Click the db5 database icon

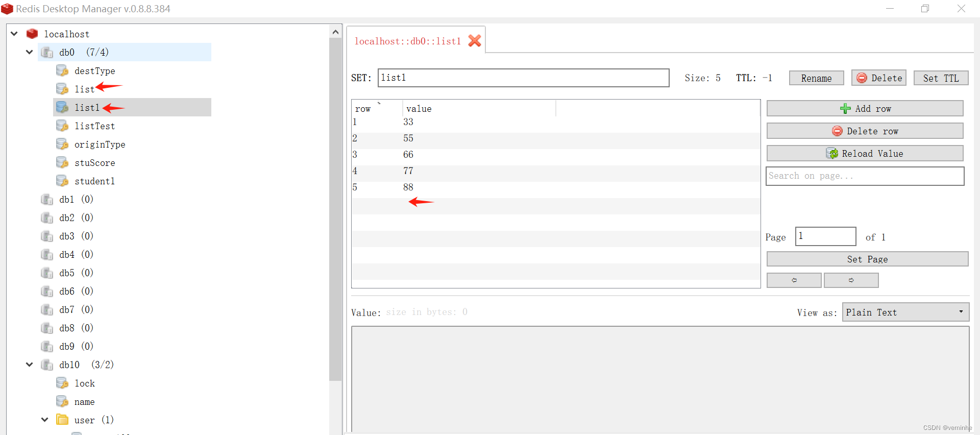click(x=47, y=273)
